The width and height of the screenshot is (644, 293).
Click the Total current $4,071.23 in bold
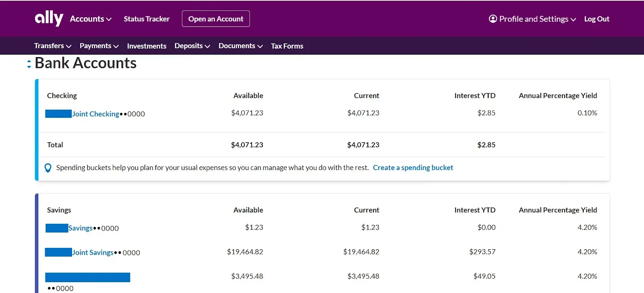click(363, 145)
